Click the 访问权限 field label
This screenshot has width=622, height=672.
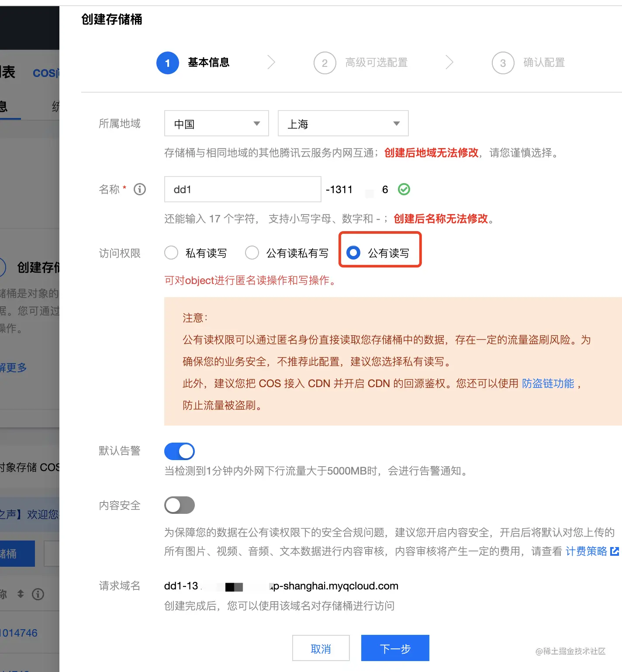(120, 253)
